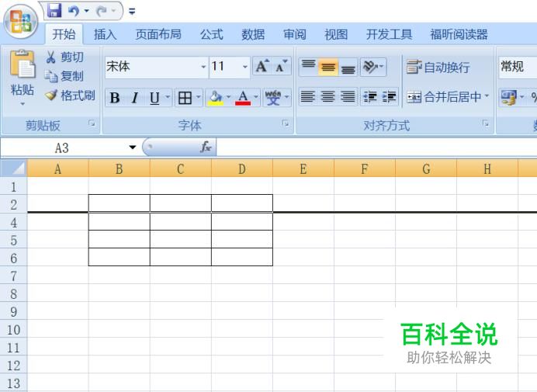Click the fx insert function button
The image size is (537, 392).
click(x=206, y=147)
